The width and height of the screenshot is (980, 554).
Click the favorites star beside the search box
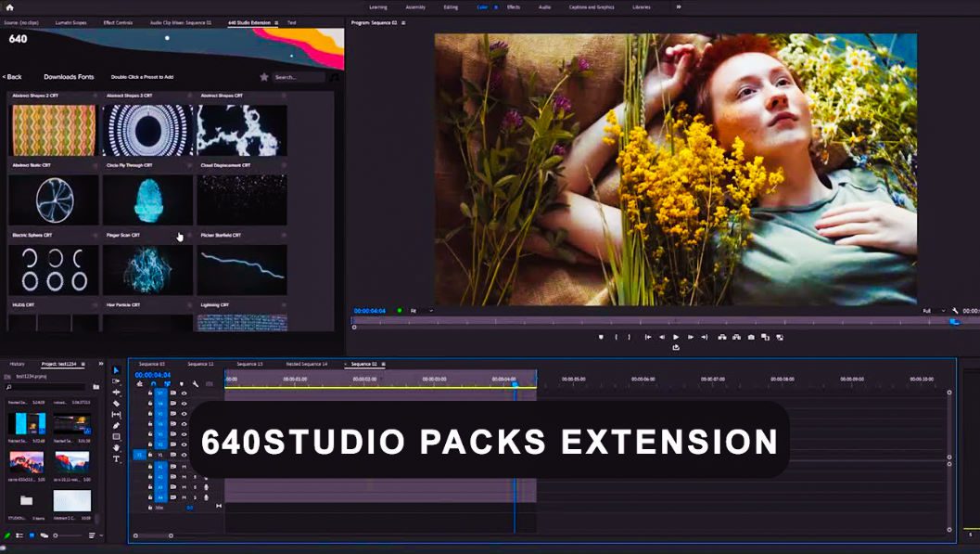(264, 77)
